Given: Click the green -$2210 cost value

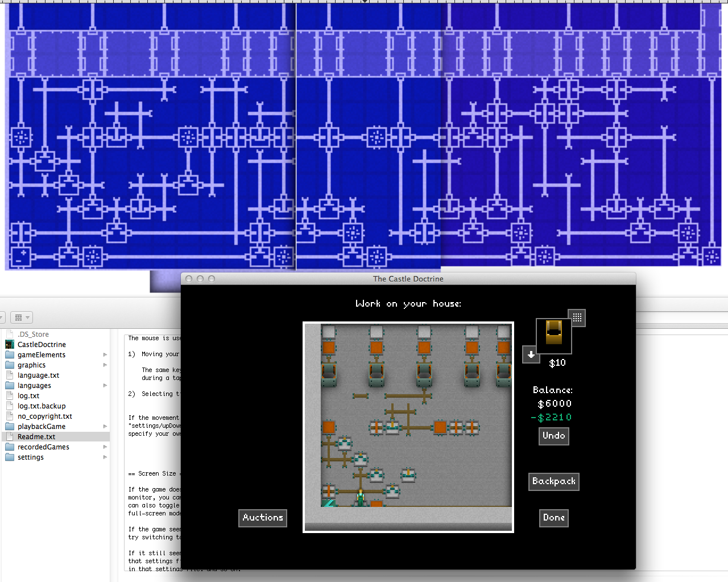Looking at the screenshot, I should click(x=551, y=418).
